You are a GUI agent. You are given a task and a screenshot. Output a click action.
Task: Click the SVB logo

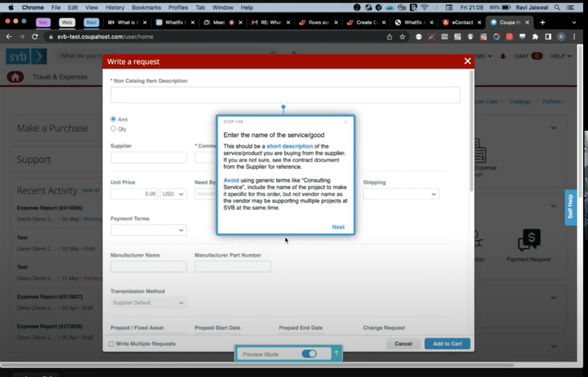[26, 56]
